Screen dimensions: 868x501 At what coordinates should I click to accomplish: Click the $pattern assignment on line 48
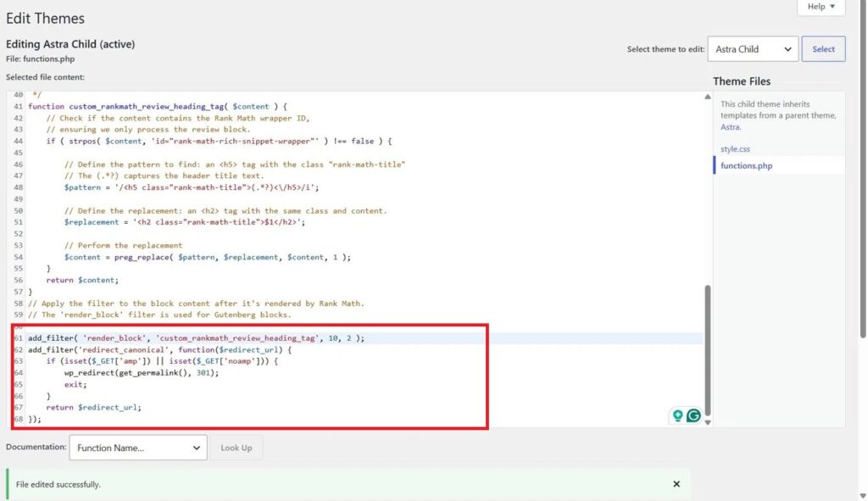(x=192, y=187)
